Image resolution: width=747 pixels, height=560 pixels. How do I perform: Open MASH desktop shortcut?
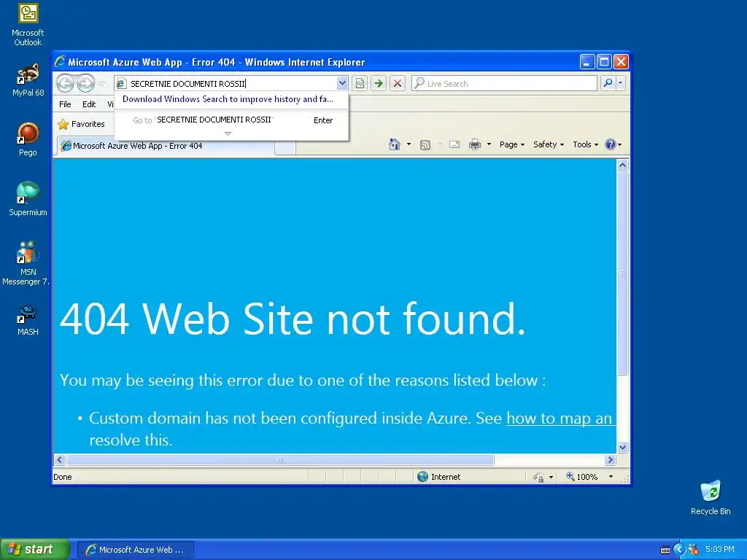click(x=28, y=320)
